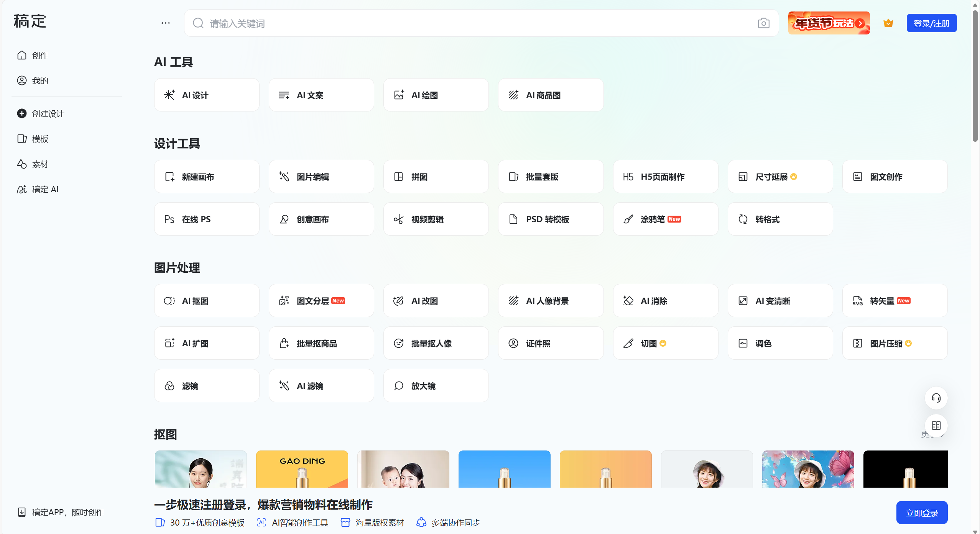Open the PSD 转模板 converter
980x534 pixels.
[x=551, y=219]
